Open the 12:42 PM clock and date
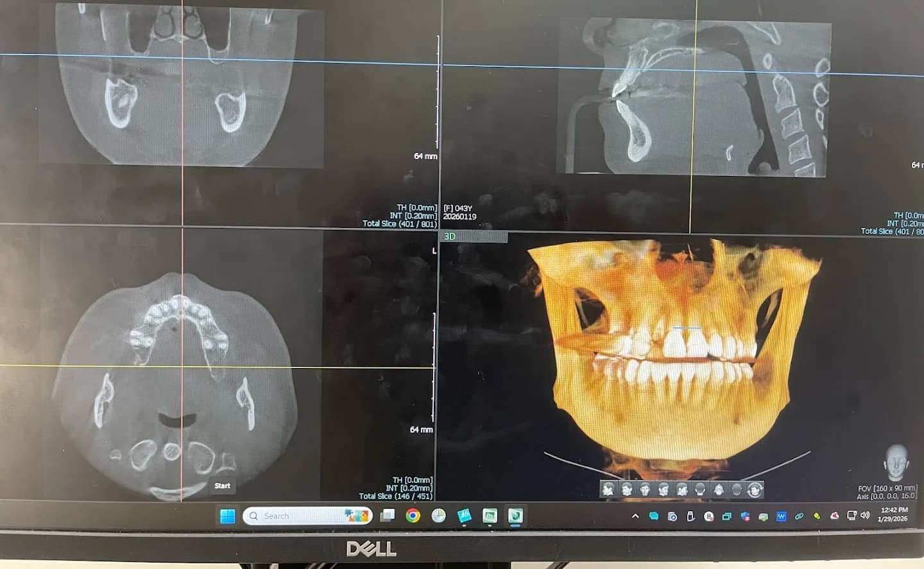Screen dimensions: 924x569 point(894,514)
